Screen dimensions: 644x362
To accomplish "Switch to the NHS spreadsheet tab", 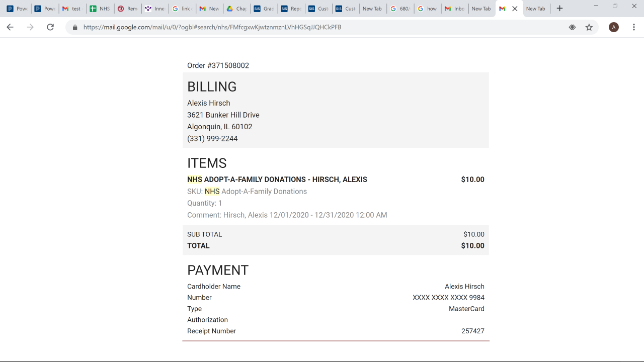I will (100, 9).
